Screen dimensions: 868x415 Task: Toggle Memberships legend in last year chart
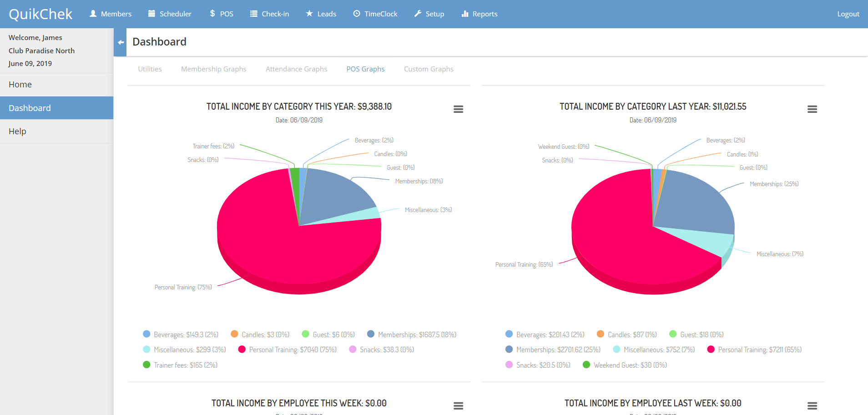tap(558, 350)
